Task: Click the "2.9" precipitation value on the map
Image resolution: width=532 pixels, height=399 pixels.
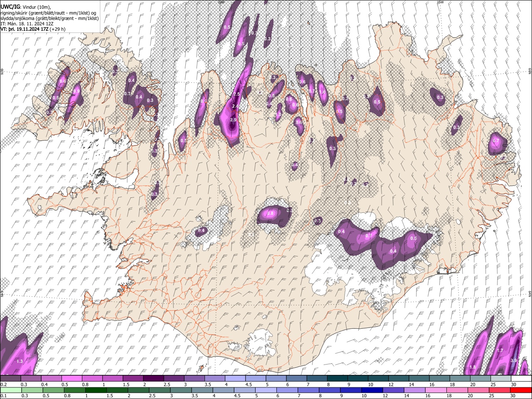Action: coord(233,120)
